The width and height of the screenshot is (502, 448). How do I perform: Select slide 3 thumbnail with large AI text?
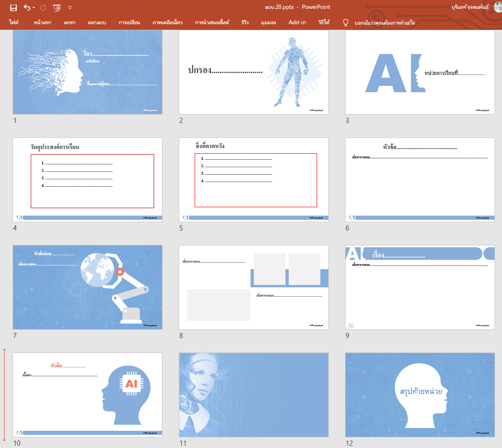420,72
